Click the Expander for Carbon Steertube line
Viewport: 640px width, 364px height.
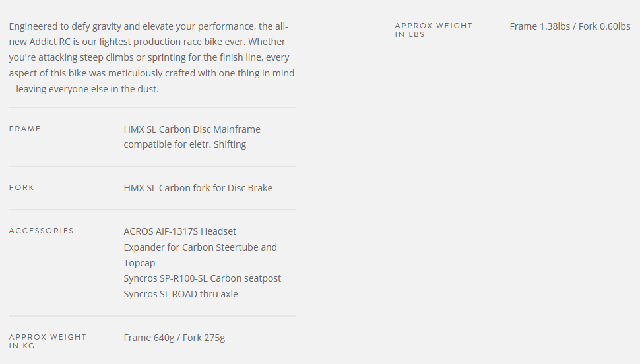(x=200, y=247)
